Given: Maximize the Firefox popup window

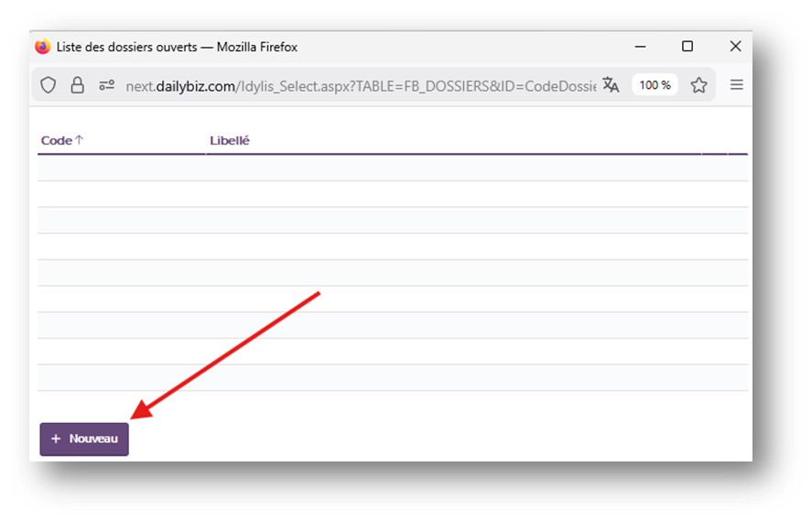Looking at the screenshot, I should click(687, 47).
